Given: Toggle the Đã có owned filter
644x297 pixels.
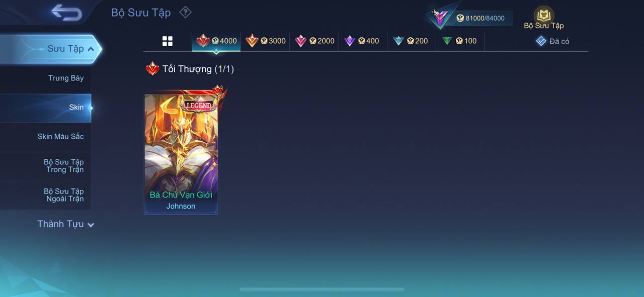Looking at the screenshot, I should coord(552,41).
